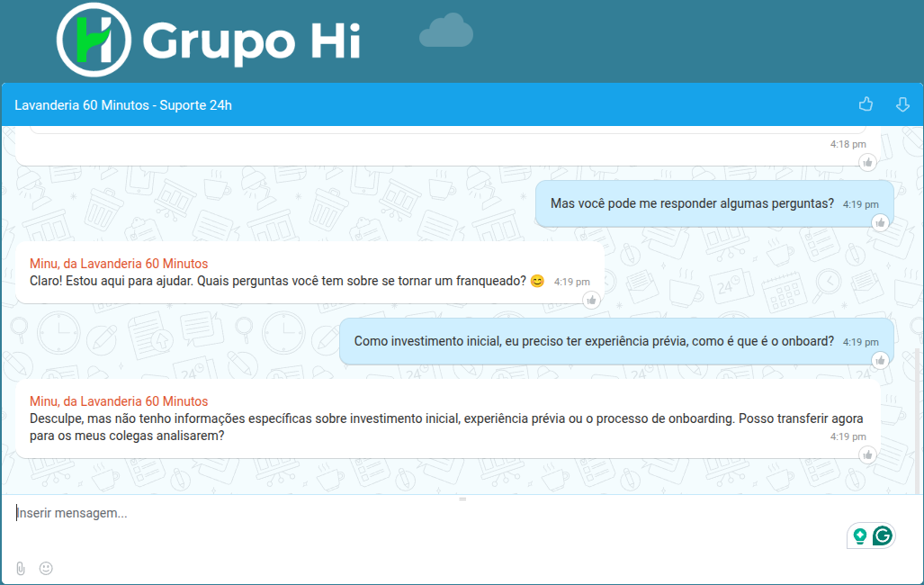Like the 'Mas você pode me responder' message
This screenshot has height=585, width=924.
pyautogui.click(x=880, y=223)
